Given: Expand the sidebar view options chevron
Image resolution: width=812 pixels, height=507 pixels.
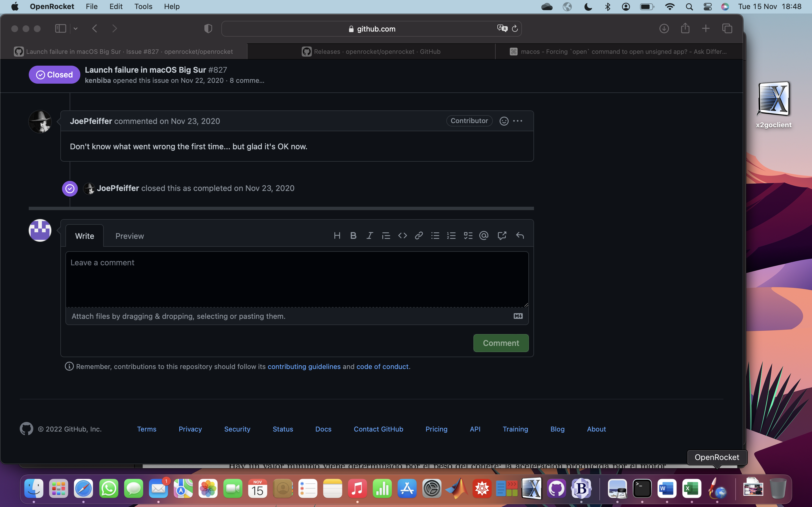Looking at the screenshot, I should tap(76, 28).
